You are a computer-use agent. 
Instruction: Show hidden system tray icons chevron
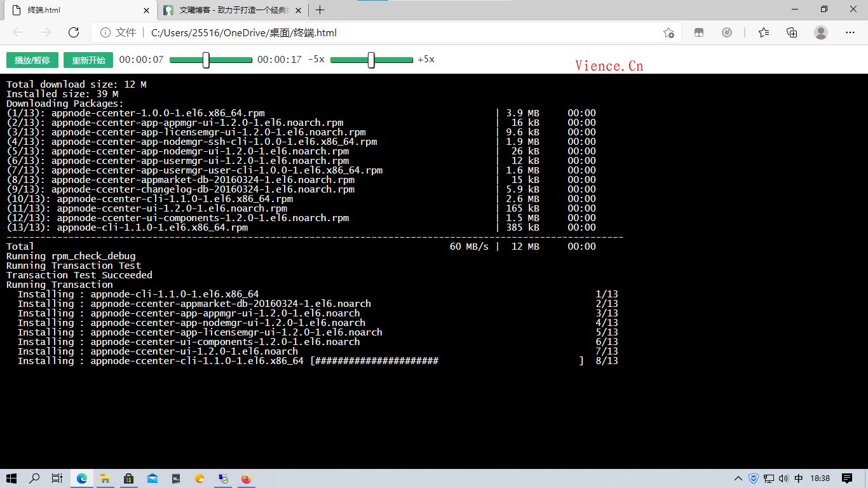[x=738, y=478]
